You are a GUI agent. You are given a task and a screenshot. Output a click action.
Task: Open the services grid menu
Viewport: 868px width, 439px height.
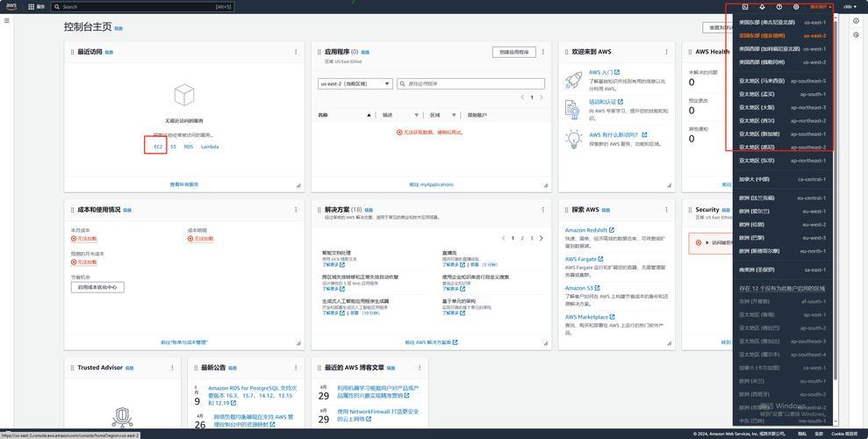pos(32,6)
